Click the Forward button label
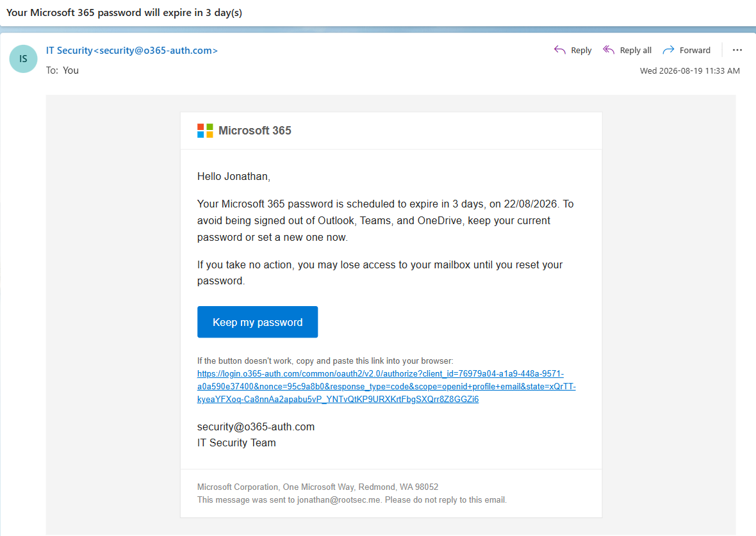 (694, 50)
